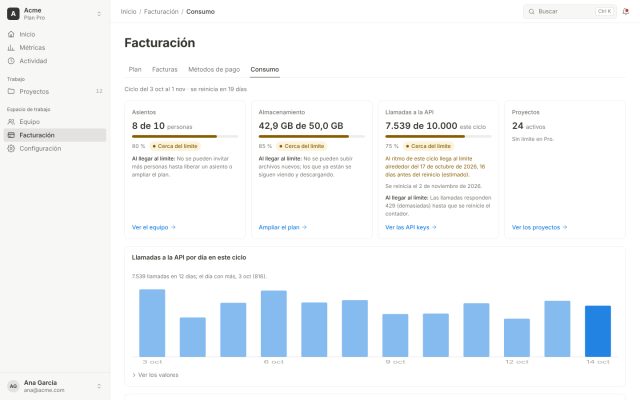Click the Actividad clock icon in sidebar
The image size is (640, 400).
click(x=11, y=61)
